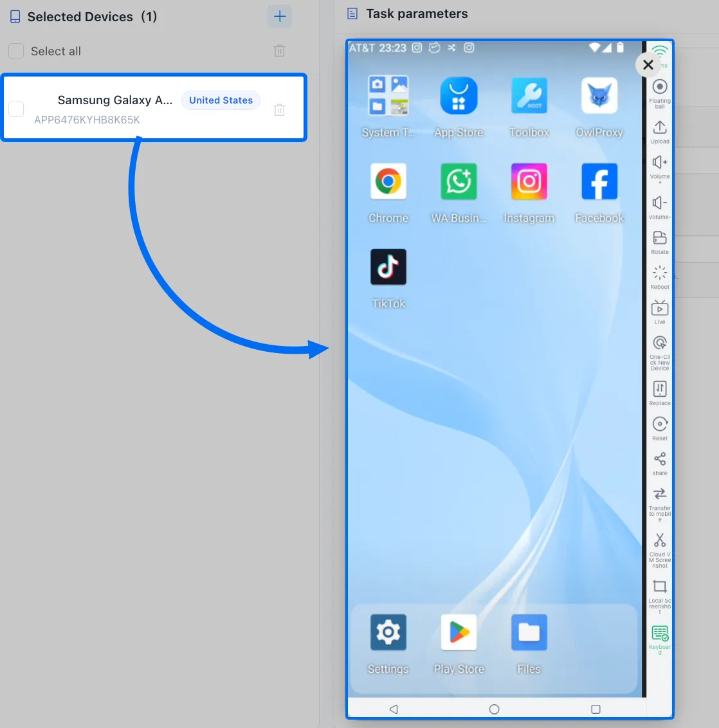Screen dimensions: 719x728
Task: Open the Facebook app
Action: click(599, 181)
